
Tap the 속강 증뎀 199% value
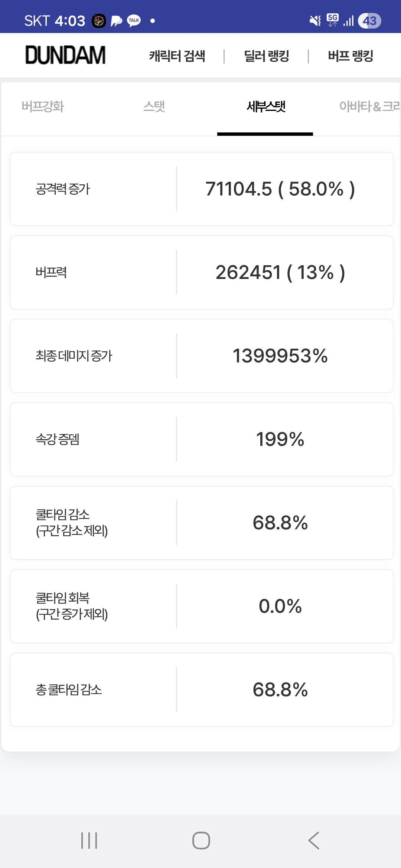click(x=280, y=440)
